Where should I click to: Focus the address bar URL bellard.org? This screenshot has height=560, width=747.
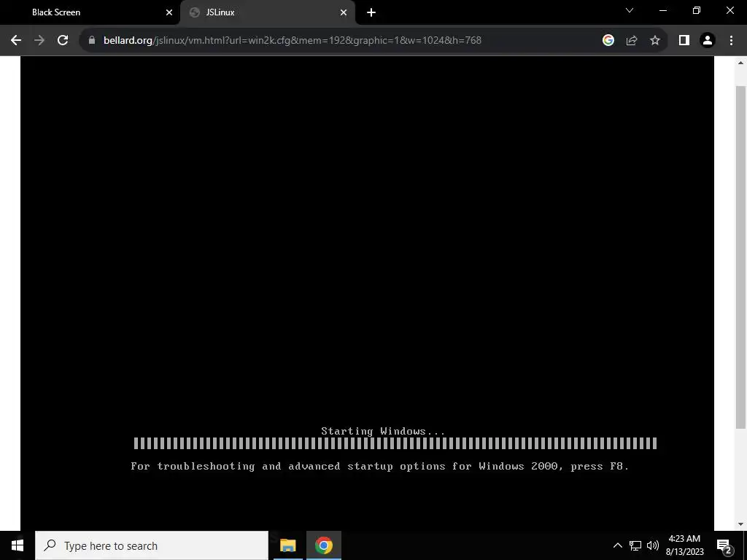coord(293,41)
